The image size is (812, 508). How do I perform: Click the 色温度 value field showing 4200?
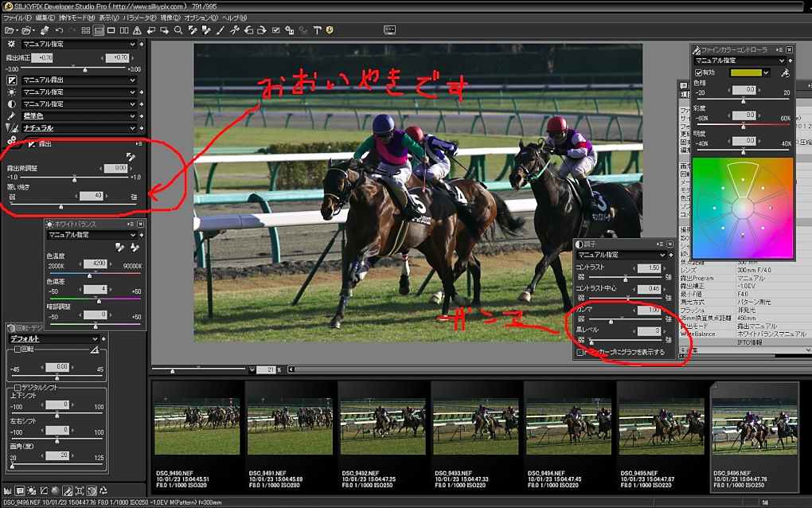[96, 264]
